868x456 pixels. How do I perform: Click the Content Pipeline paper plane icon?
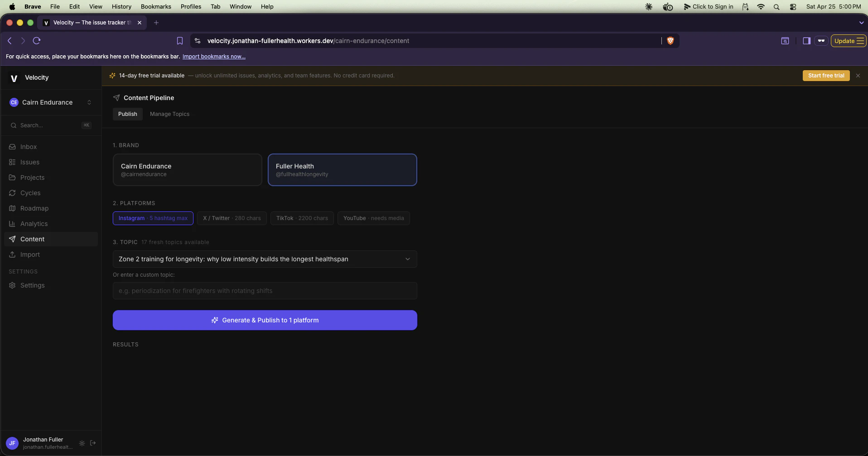(116, 98)
